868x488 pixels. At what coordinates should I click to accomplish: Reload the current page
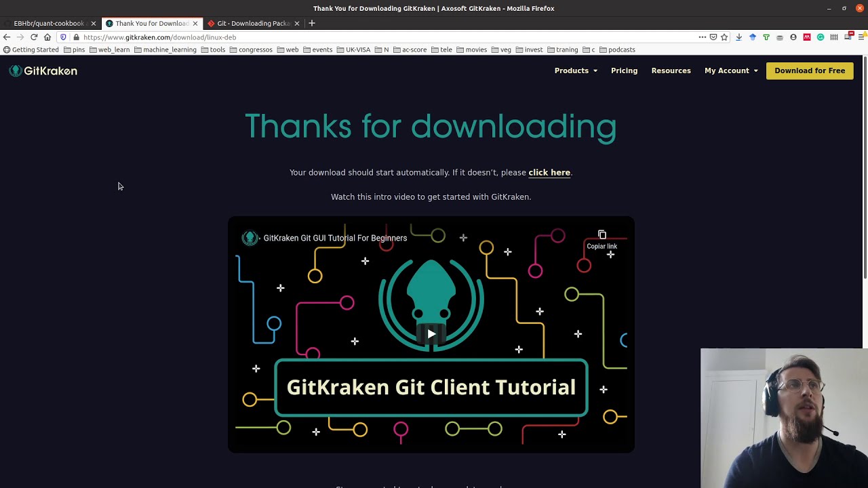34,37
